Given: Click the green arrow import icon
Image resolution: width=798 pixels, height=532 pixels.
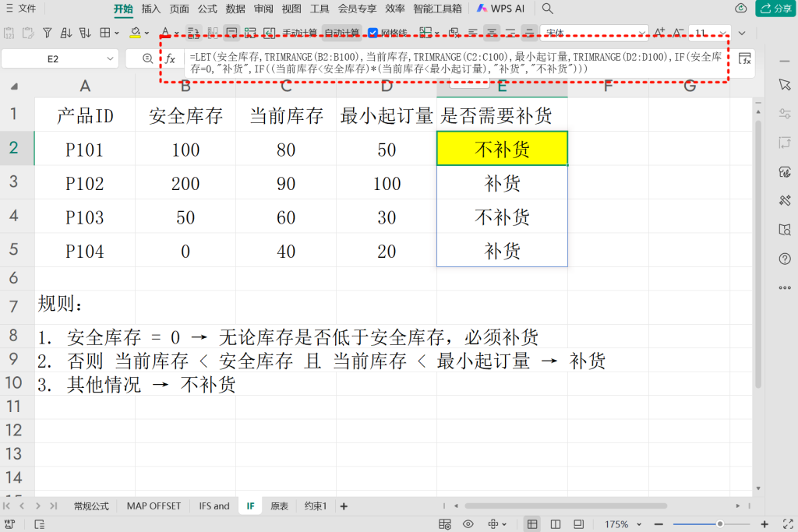Looking at the screenshot, I should pos(269,33).
